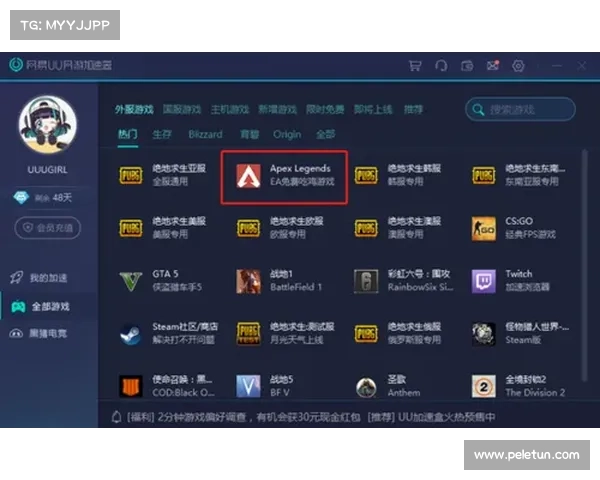Image resolution: width=600 pixels, height=480 pixels.
Task: Open the third sidebar item with cloud icon
Action: 38,334
